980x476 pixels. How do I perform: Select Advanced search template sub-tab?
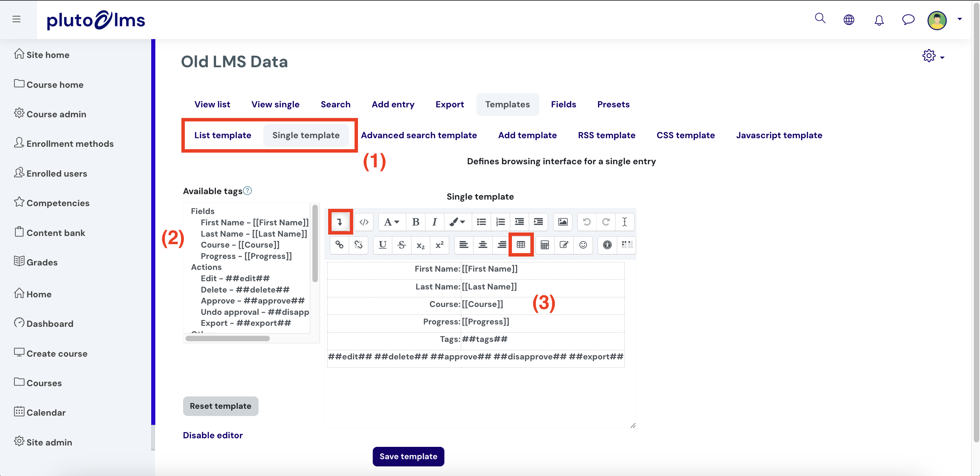click(418, 135)
